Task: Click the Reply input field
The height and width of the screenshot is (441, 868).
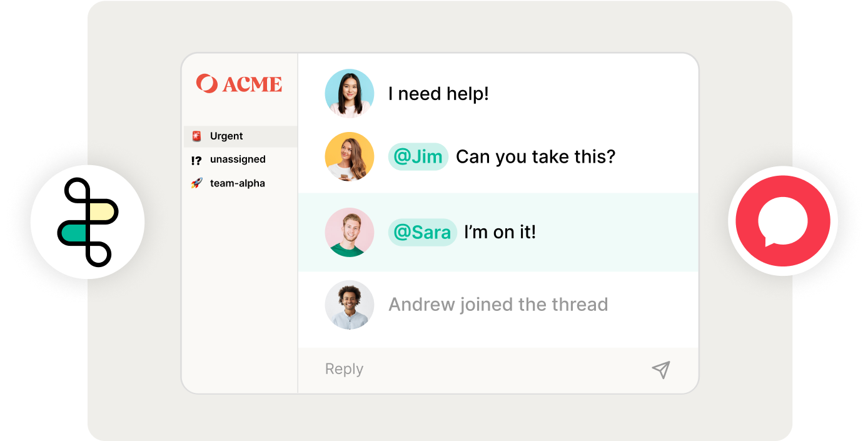Action: tap(498, 370)
